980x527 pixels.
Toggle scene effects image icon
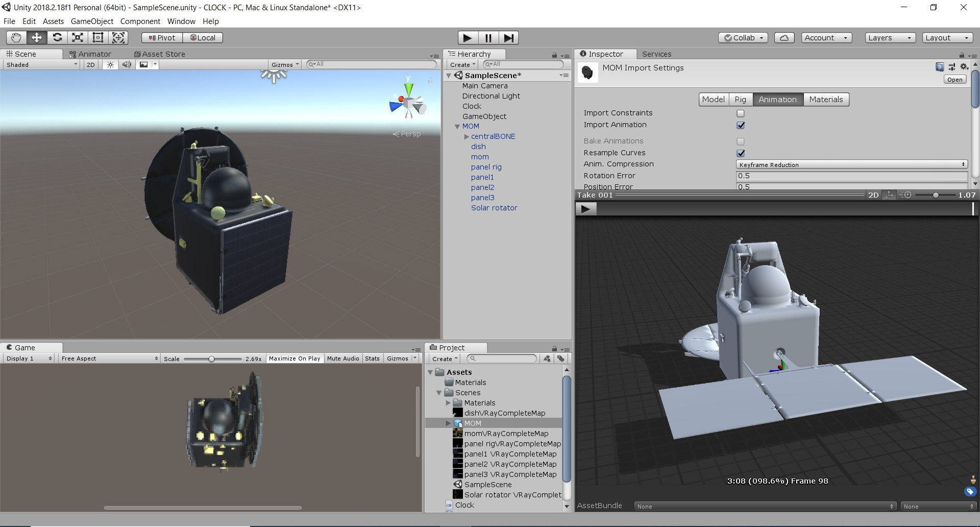coord(144,65)
